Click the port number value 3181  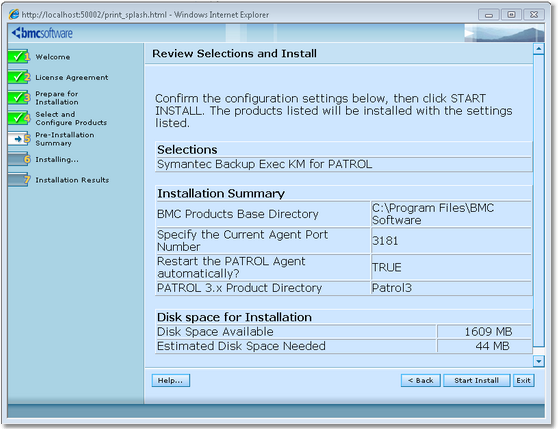pyautogui.click(x=385, y=241)
